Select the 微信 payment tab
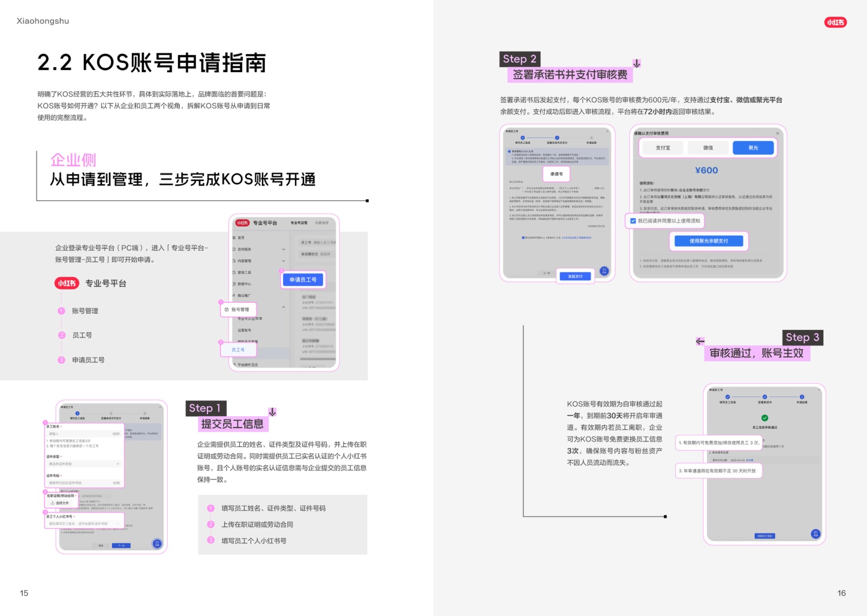The height and width of the screenshot is (616, 867). coord(708,148)
